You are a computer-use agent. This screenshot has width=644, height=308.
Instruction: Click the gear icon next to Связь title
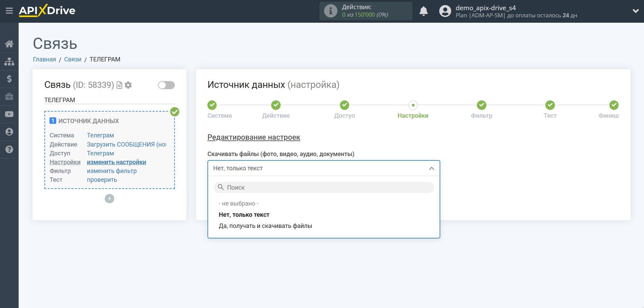pyautogui.click(x=128, y=85)
